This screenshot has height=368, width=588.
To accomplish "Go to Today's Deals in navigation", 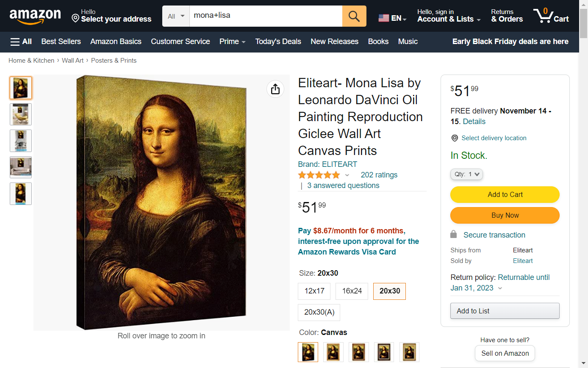I will pos(278,42).
